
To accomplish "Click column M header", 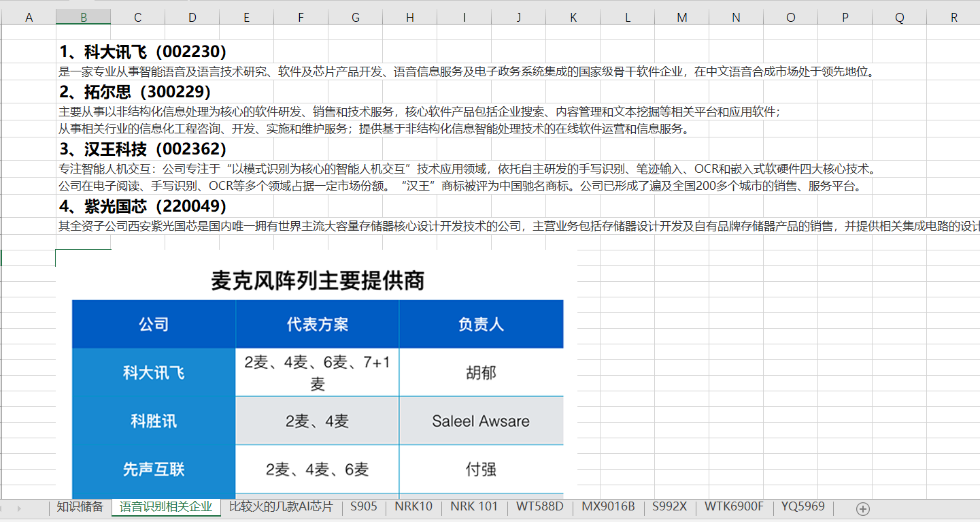I will point(682,18).
